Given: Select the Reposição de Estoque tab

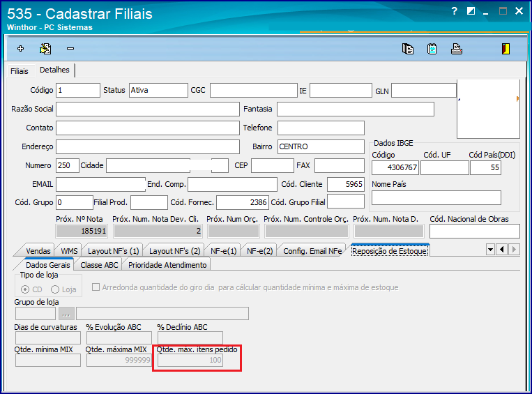Looking at the screenshot, I should 389,251.
